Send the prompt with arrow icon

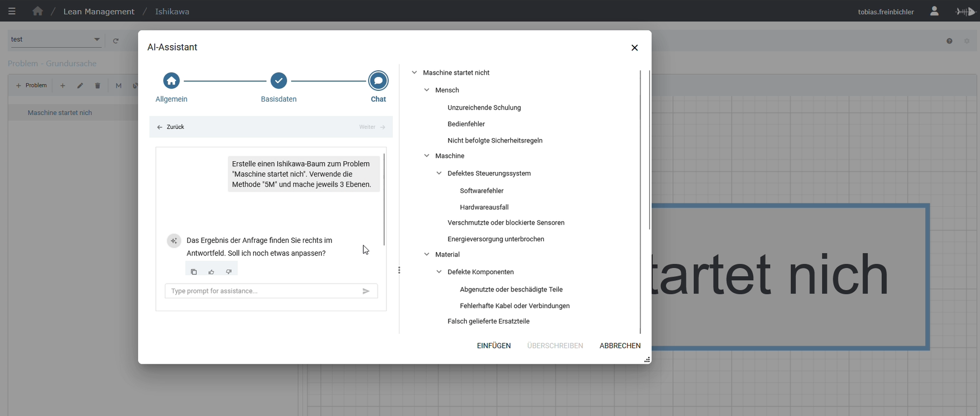point(366,291)
